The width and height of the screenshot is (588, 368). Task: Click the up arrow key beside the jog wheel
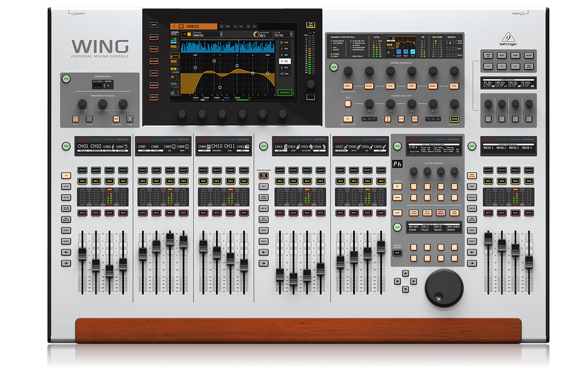(x=405, y=273)
